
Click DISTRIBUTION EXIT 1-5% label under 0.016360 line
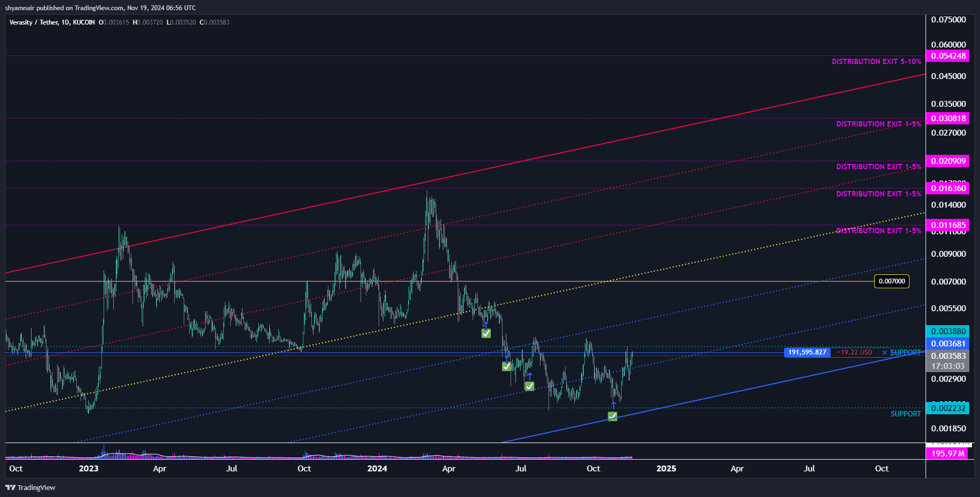879,194
